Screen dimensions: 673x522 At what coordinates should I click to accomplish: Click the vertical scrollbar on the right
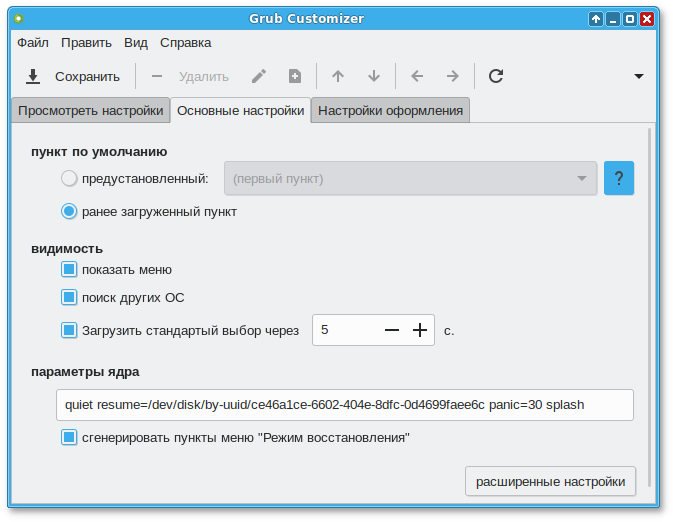tap(650, 307)
